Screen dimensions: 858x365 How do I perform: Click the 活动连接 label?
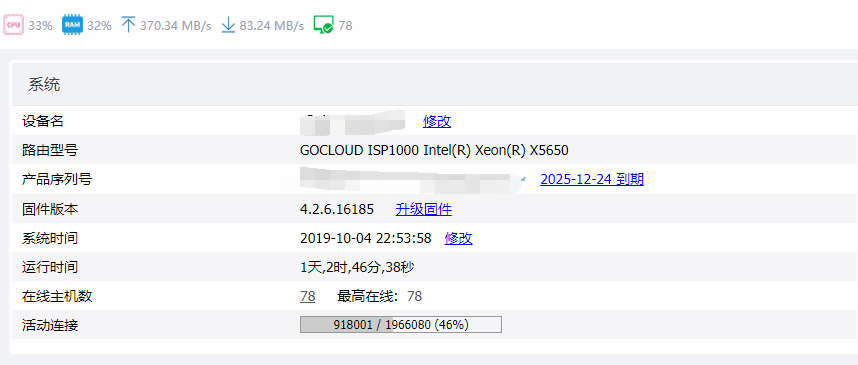[x=50, y=326]
